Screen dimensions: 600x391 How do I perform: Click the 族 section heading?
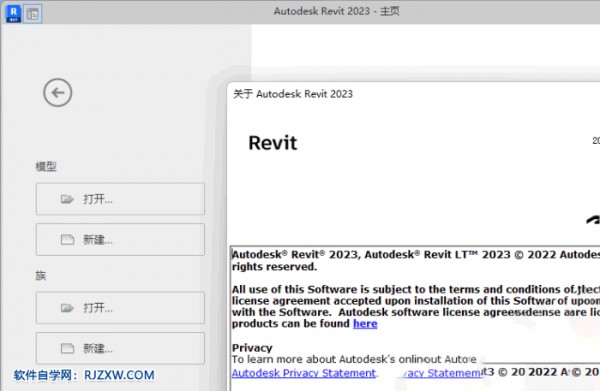click(x=41, y=275)
